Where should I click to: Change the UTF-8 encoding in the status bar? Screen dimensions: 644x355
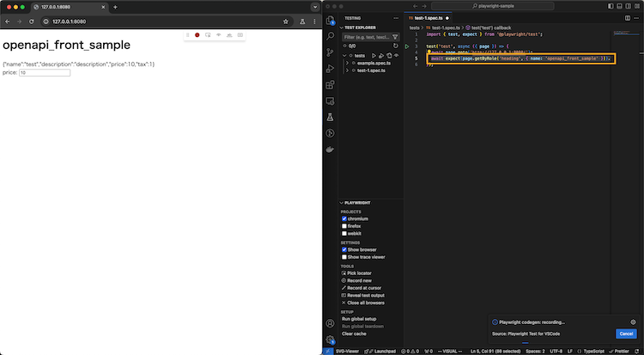(x=556, y=352)
